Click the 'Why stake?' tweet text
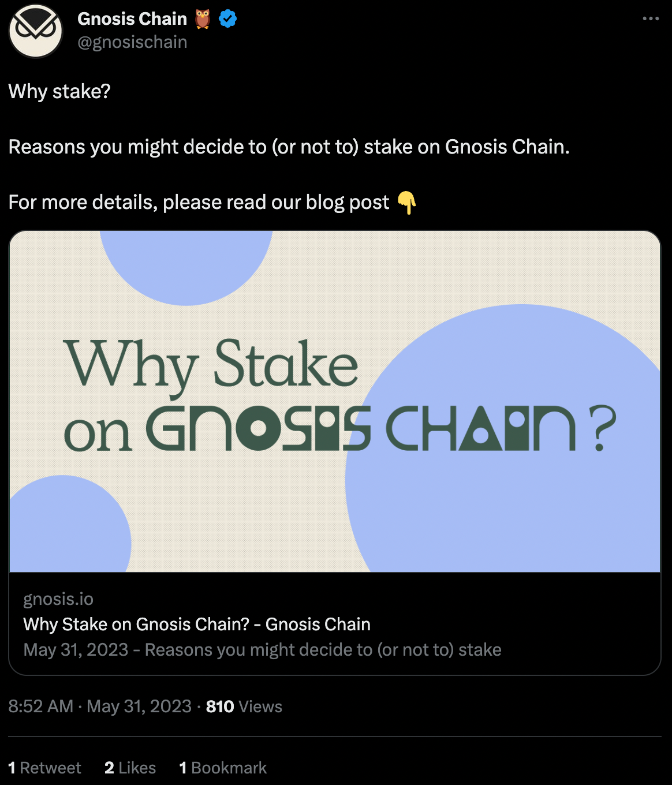 59,91
